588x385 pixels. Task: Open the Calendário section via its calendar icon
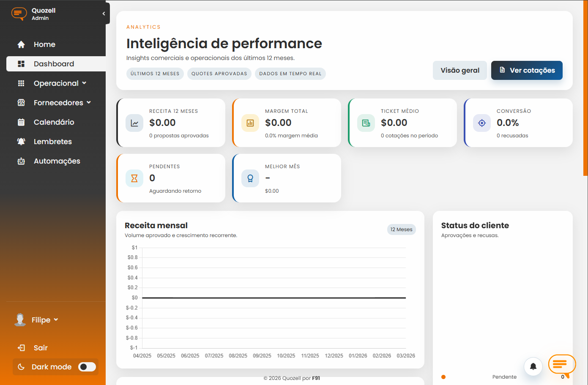(x=20, y=122)
